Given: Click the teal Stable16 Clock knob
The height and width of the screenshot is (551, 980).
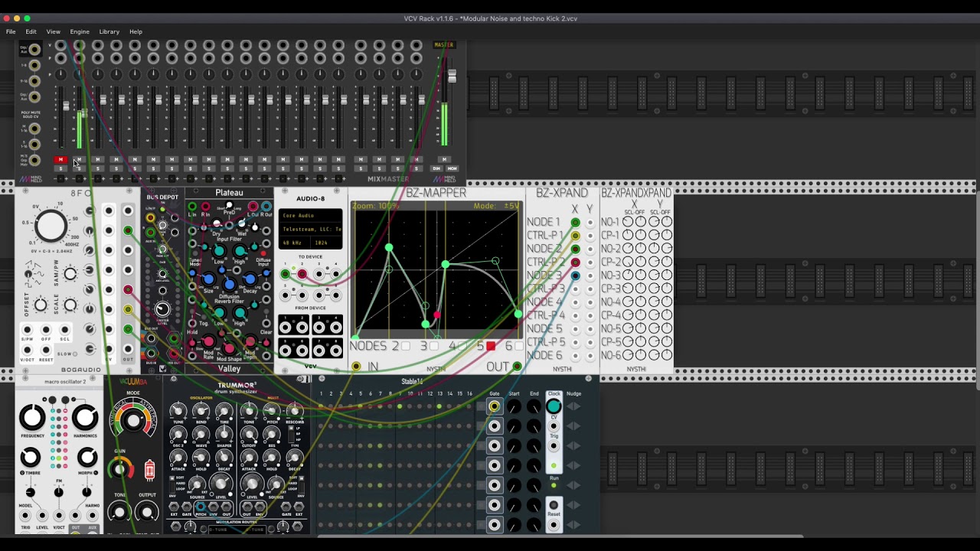Looking at the screenshot, I should [x=554, y=407].
